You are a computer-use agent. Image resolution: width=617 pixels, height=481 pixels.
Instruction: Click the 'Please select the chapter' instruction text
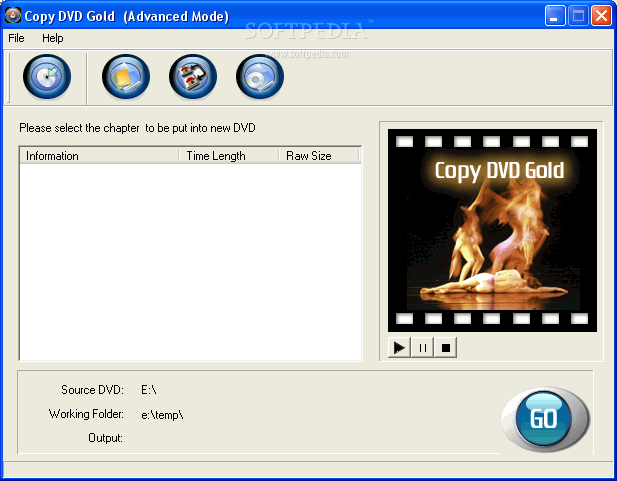(137, 128)
